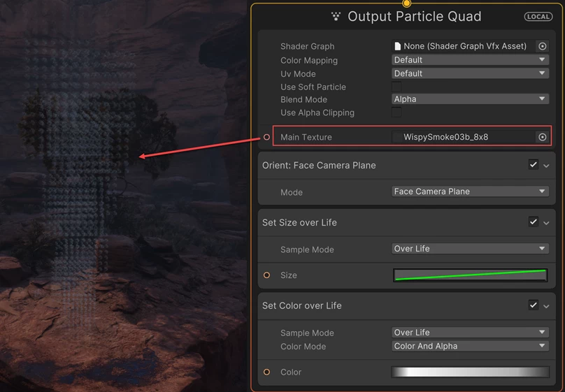Click the Use Alpha Clipping label
This screenshot has height=392, width=565.
pos(317,112)
